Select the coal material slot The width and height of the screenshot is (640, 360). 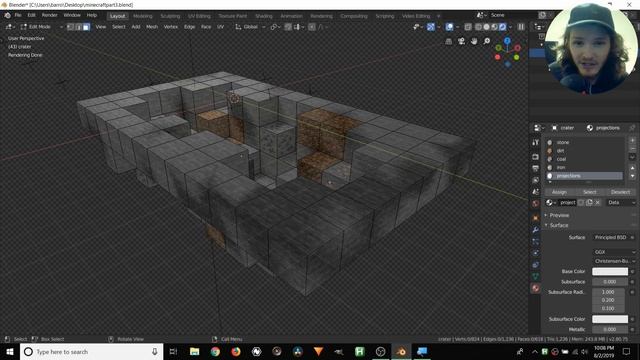click(584, 159)
